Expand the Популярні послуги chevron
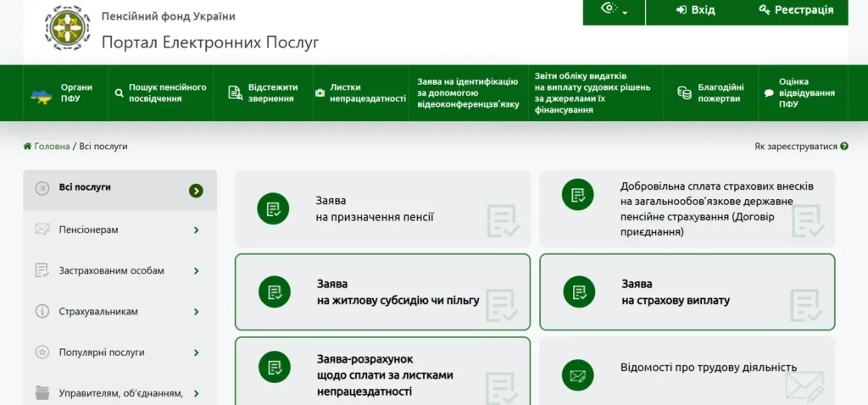 pos(197,353)
